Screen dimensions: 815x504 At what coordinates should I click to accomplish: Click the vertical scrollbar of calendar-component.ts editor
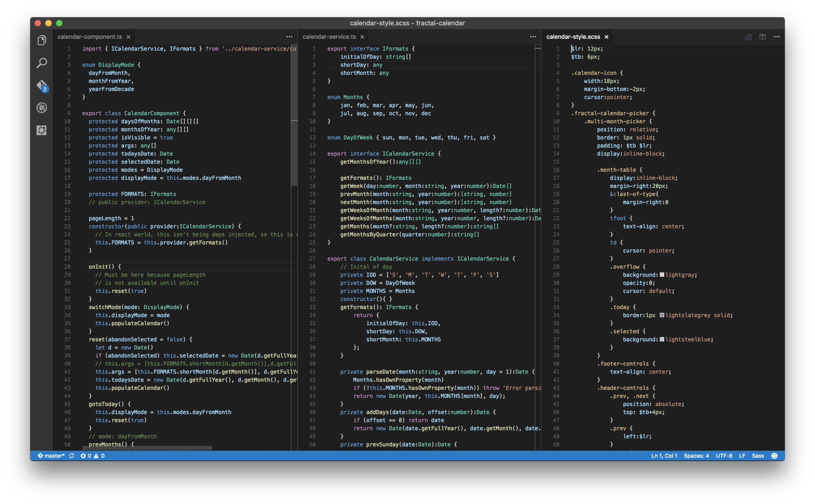pos(294,116)
